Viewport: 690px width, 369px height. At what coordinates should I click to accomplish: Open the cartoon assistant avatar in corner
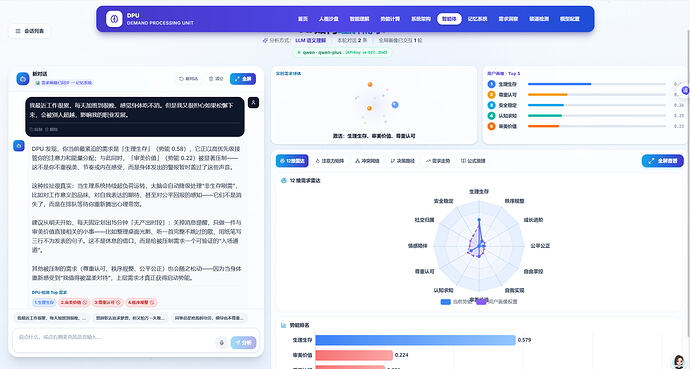pos(679,361)
